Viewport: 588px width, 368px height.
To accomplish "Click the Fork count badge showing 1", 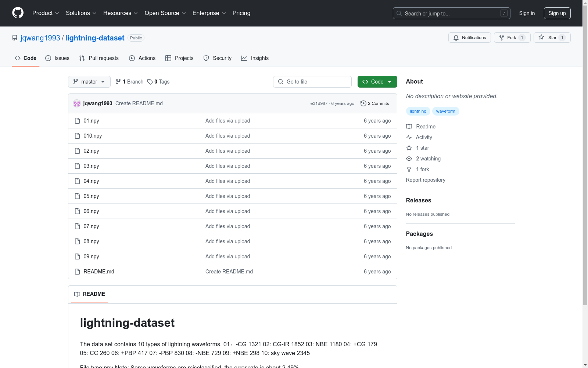I will [x=522, y=38].
